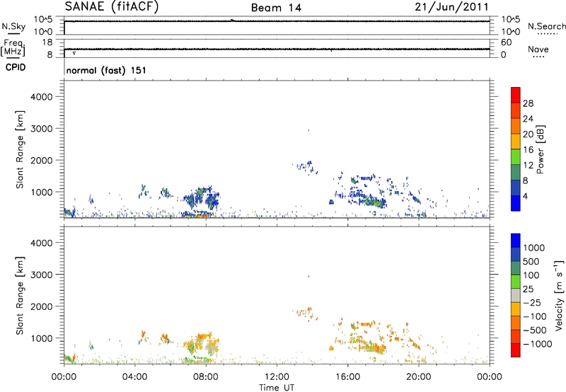The height and width of the screenshot is (392, 566).
Task: Click the 60 tick on Nave axis
Action: 506,42
